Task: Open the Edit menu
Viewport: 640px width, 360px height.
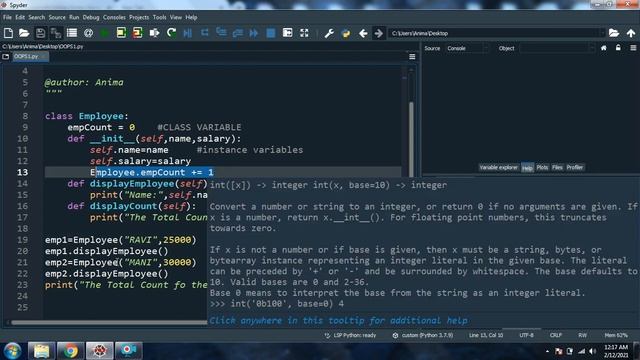Action: [x=20, y=17]
